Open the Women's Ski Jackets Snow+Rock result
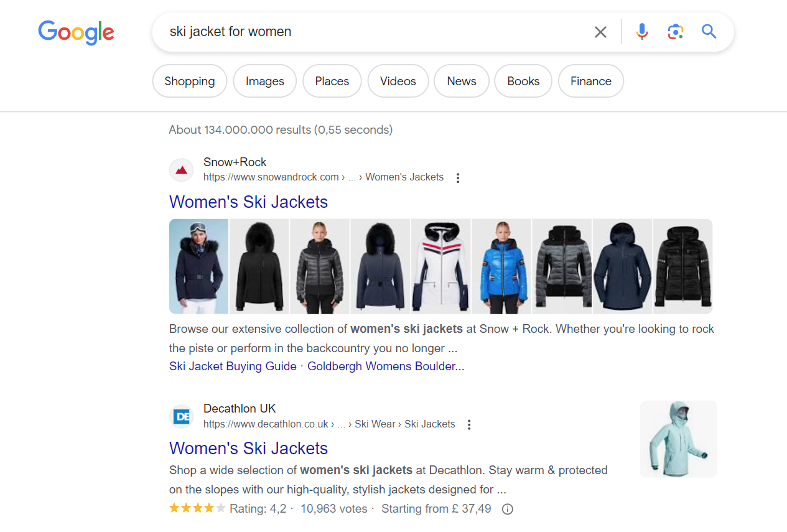This screenshot has height=532, width=787. [x=248, y=202]
